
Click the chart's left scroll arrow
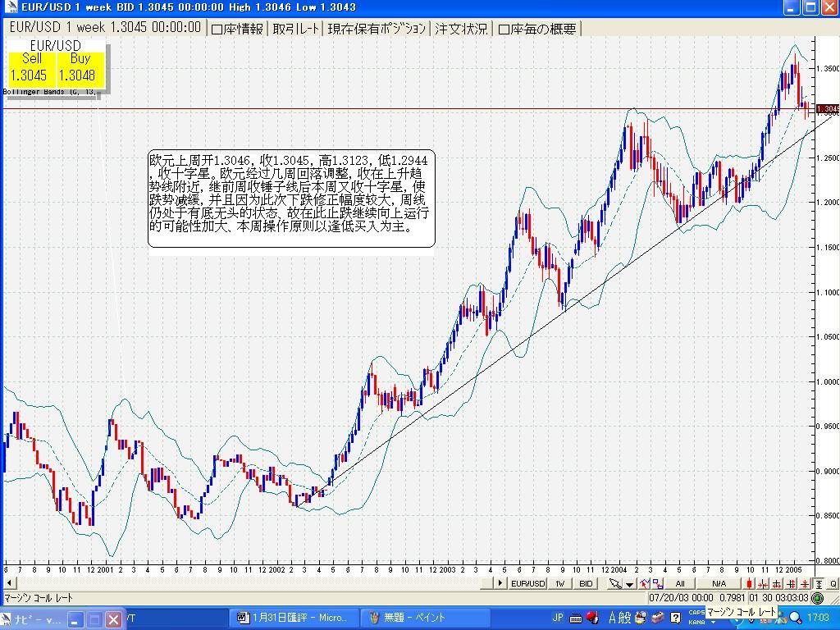click(8, 583)
